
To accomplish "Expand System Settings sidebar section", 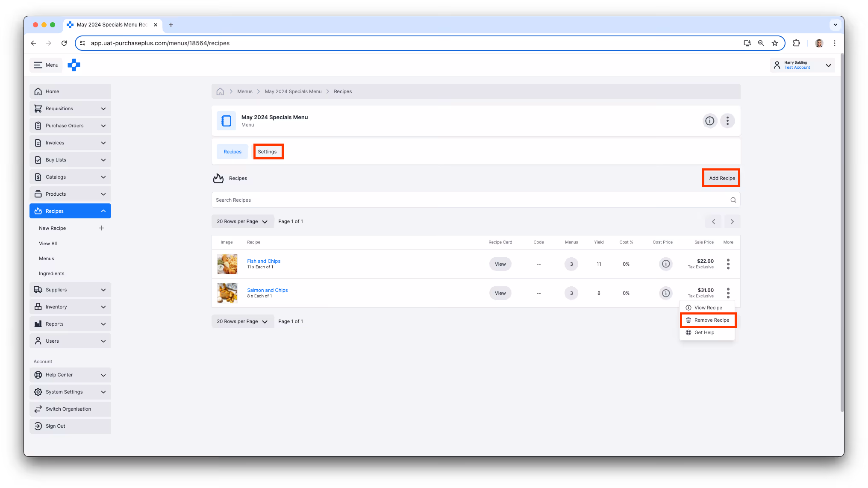I will (70, 392).
